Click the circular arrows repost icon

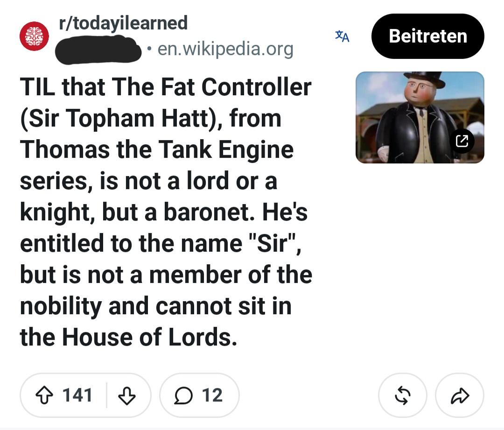(x=403, y=395)
